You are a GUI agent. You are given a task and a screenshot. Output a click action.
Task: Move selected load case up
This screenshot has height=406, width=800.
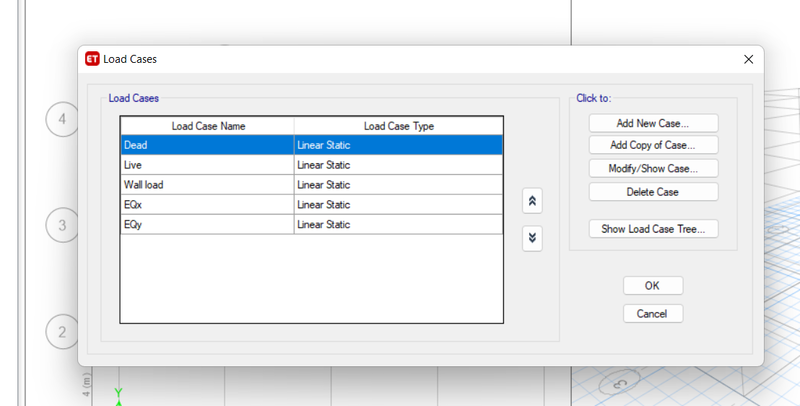[532, 201]
